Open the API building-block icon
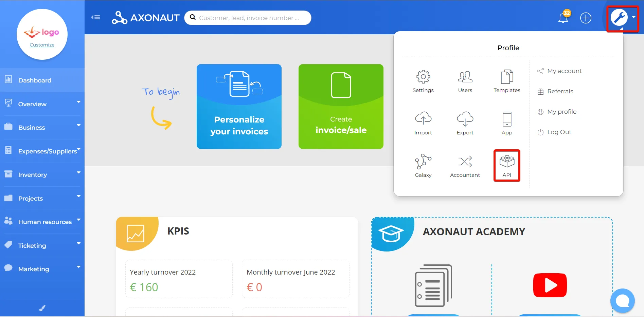The width and height of the screenshot is (644, 317). click(x=507, y=161)
